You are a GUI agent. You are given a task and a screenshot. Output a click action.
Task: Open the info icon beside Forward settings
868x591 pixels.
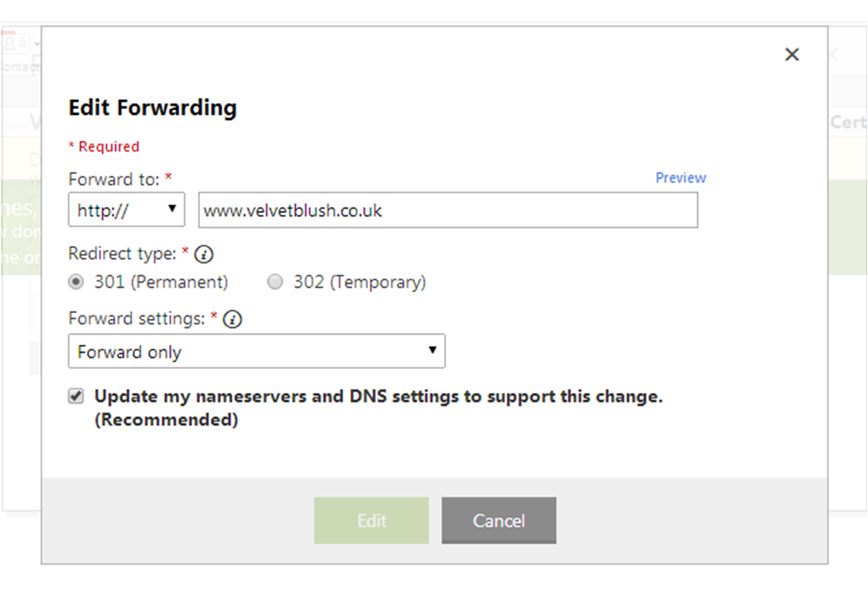click(233, 319)
